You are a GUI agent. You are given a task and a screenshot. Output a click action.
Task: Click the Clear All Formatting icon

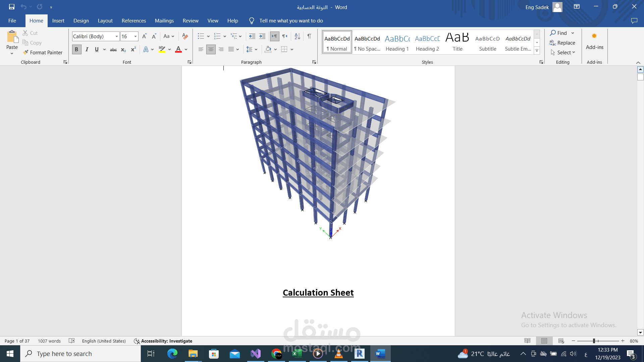click(x=185, y=36)
